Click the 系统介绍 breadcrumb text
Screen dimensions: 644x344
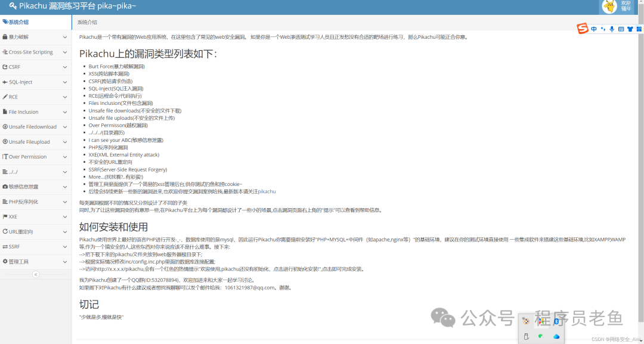[87, 22]
